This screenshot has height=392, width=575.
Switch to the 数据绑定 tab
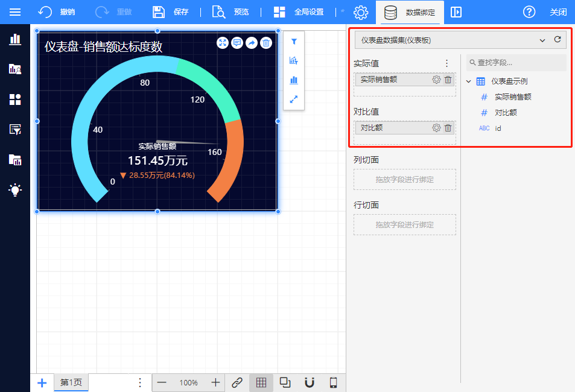click(x=409, y=12)
